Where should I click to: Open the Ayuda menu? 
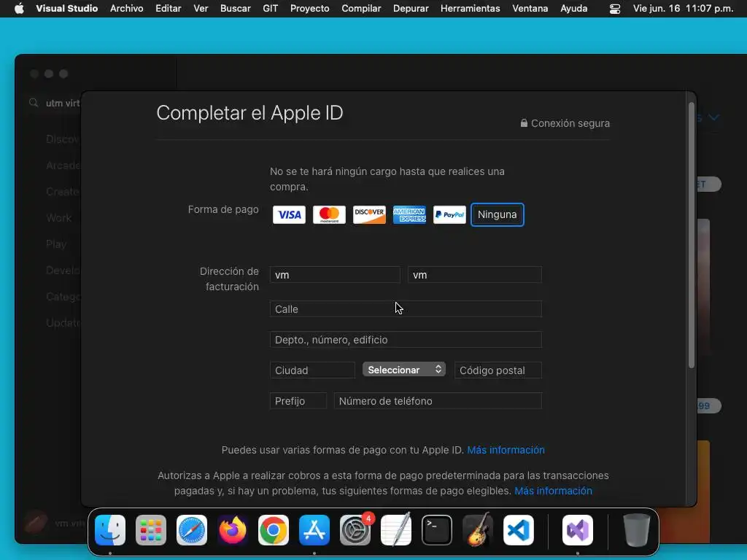(x=573, y=9)
